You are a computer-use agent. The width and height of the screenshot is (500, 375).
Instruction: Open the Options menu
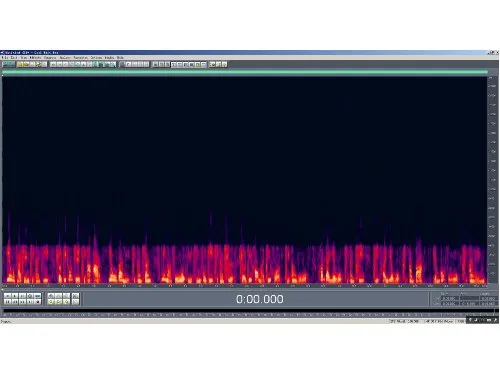[96, 58]
